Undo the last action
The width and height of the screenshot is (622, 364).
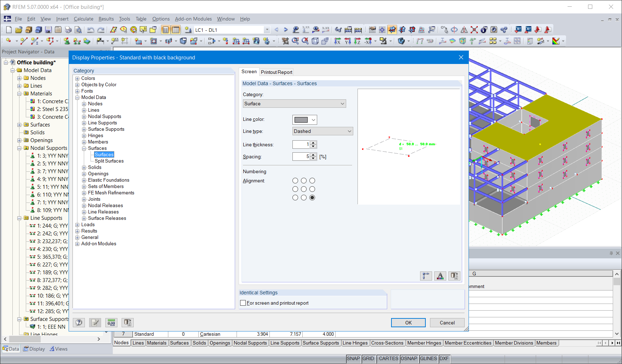(x=91, y=30)
